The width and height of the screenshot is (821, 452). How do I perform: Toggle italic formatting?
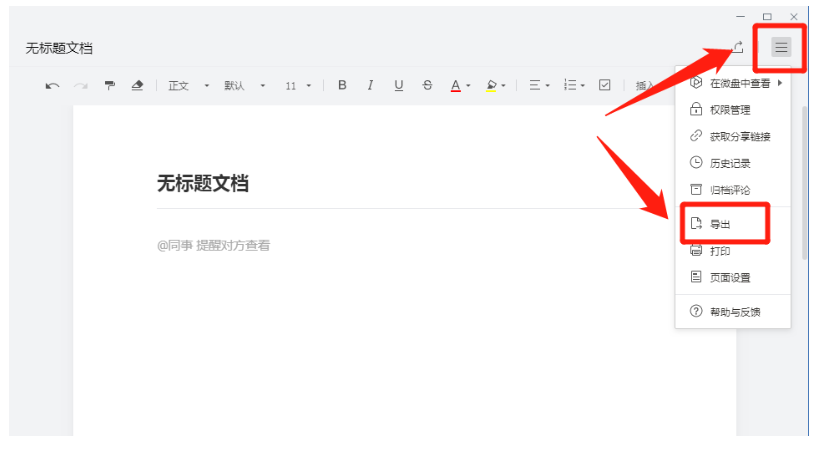tap(370, 85)
